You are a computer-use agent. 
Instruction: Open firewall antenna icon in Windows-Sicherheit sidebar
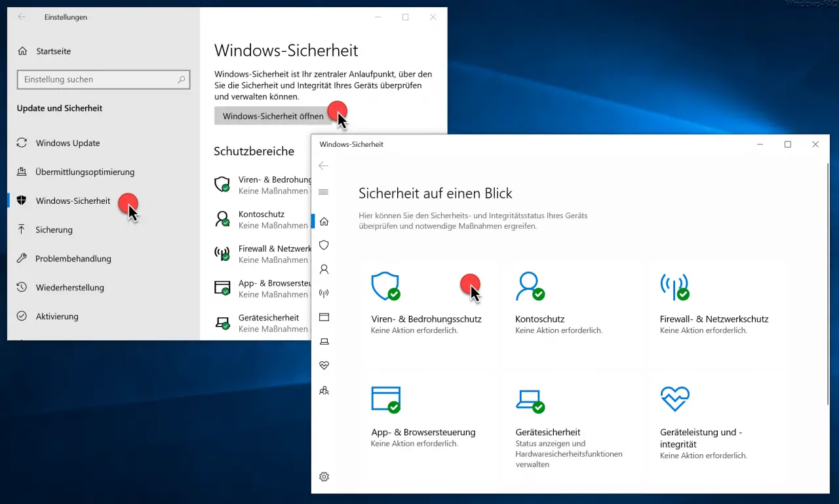coord(323,293)
